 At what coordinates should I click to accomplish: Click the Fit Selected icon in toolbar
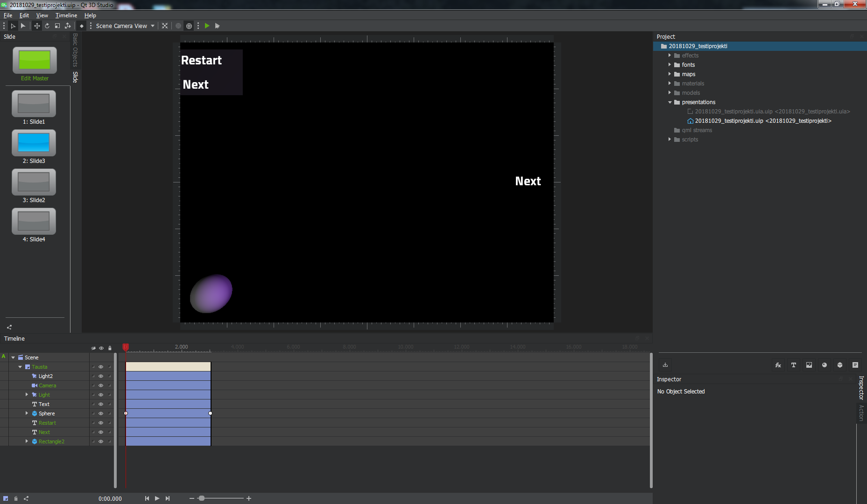[x=165, y=26]
